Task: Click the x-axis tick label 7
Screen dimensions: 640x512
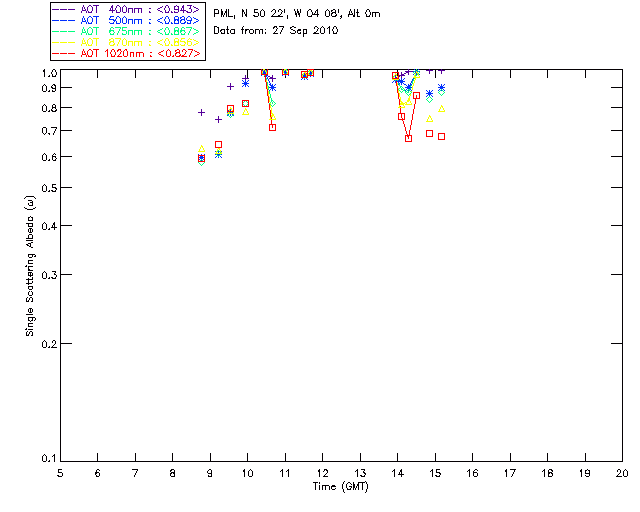Action: (x=135, y=473)
